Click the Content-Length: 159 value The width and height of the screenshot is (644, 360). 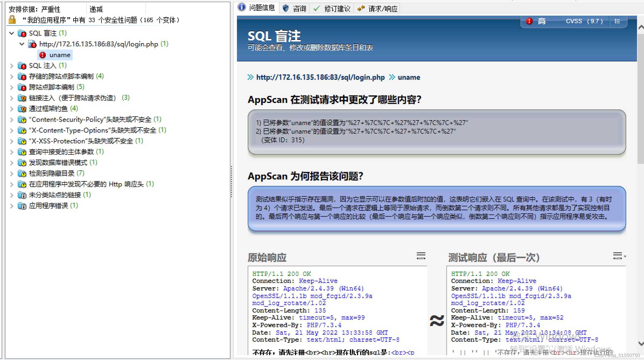(519, 310)
